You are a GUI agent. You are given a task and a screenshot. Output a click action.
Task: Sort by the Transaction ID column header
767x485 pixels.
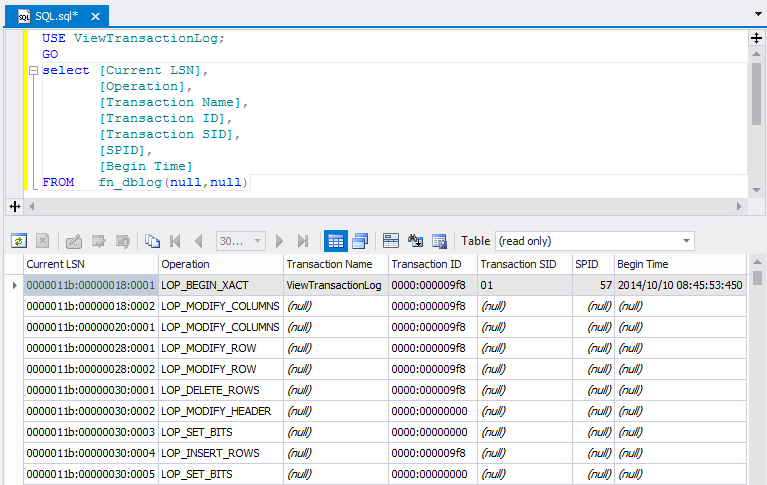click(433, 264)
